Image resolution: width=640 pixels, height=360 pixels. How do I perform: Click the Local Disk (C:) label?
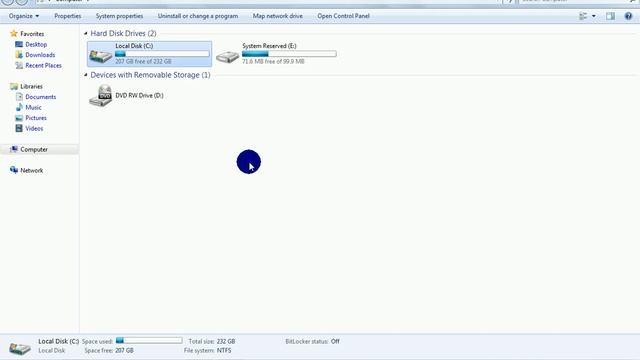[x=134, y=46]
